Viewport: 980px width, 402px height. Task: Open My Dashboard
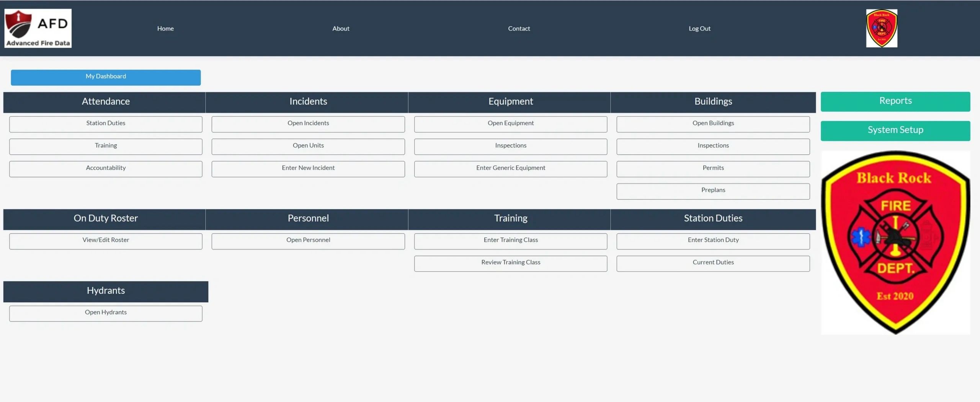(106, 77)
